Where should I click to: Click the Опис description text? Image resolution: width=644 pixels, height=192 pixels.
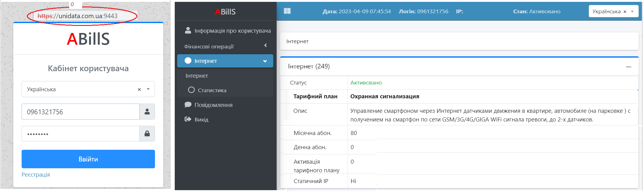[491, 115]
